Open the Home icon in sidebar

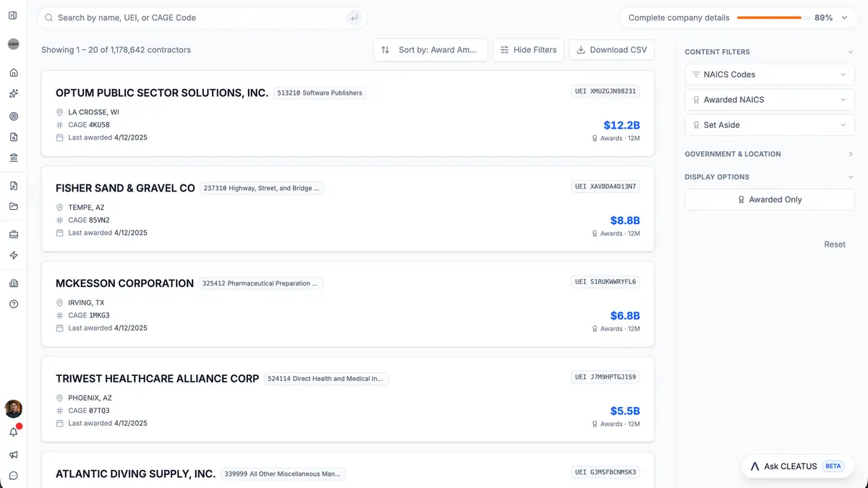13,73
